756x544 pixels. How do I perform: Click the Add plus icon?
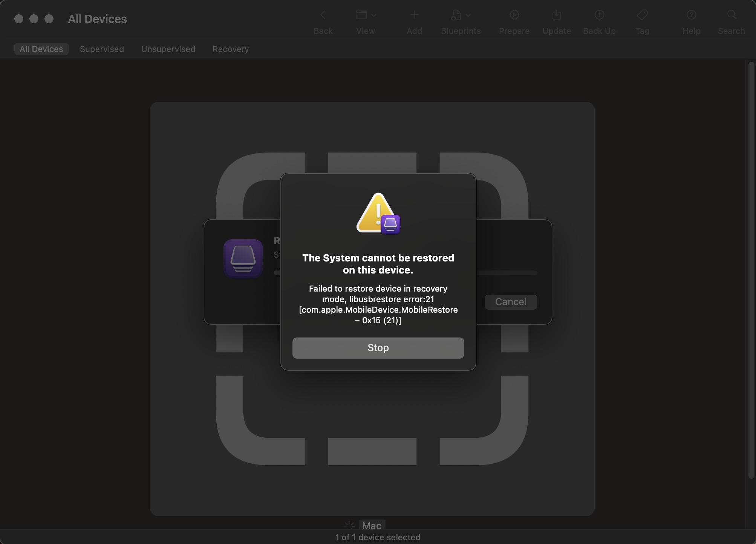[414, 15]
